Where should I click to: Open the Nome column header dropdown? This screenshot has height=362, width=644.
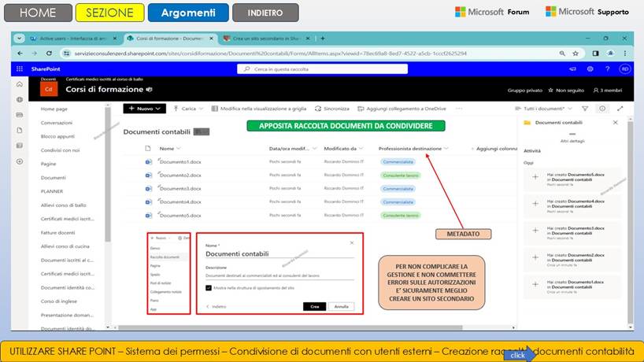point(170,148)
